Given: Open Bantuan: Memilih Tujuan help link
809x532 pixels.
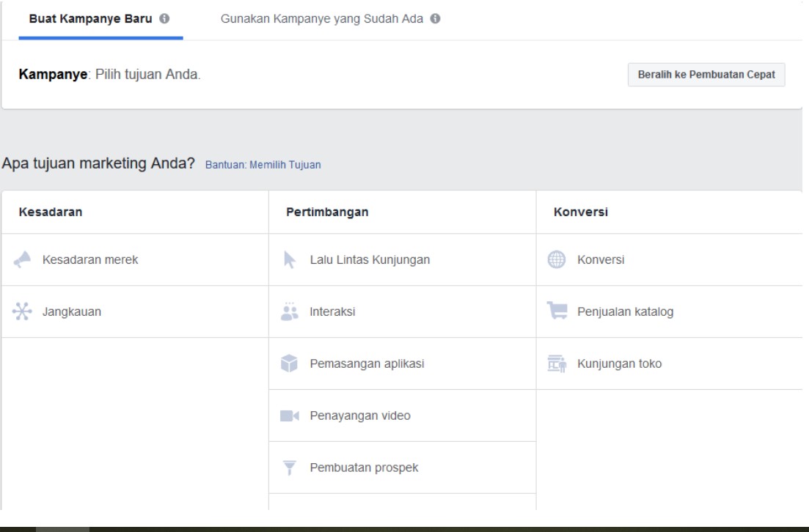Looking at the screenshot, I should pos(263,165).
